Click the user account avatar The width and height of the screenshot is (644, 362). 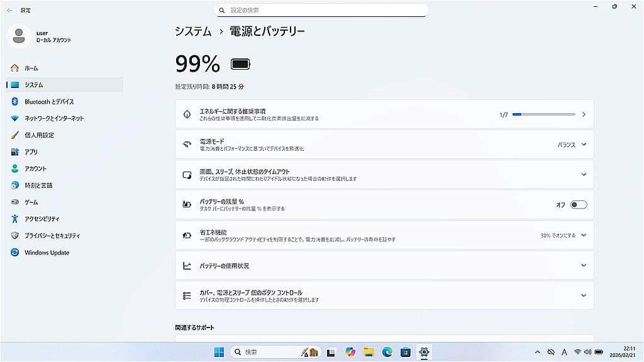click(x=19, y=36)
